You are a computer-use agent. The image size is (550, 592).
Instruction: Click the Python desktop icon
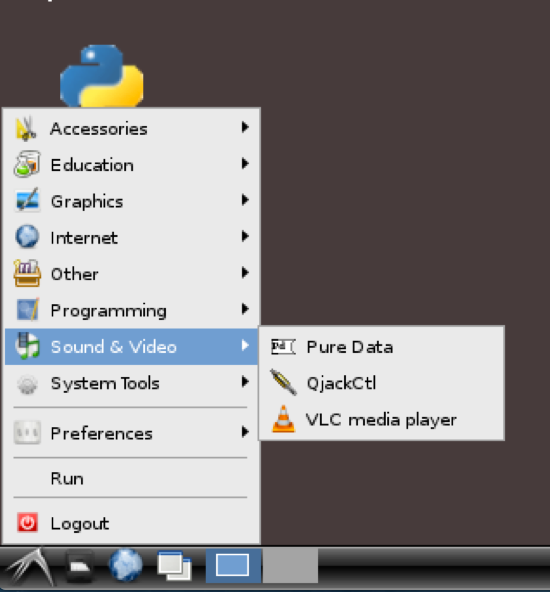click(102, 76)
